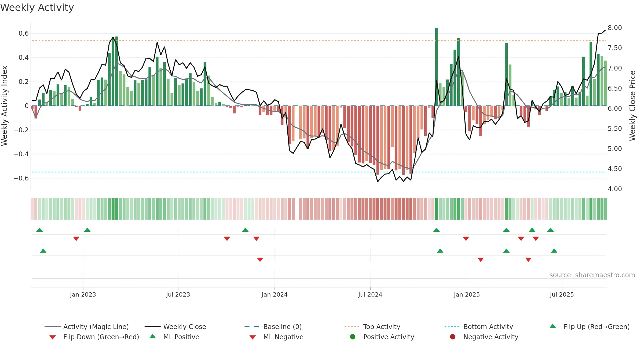Click the Jan 2023 x-axis label
The height and width of the screenshot is (362, 644).
coord(83,295)
